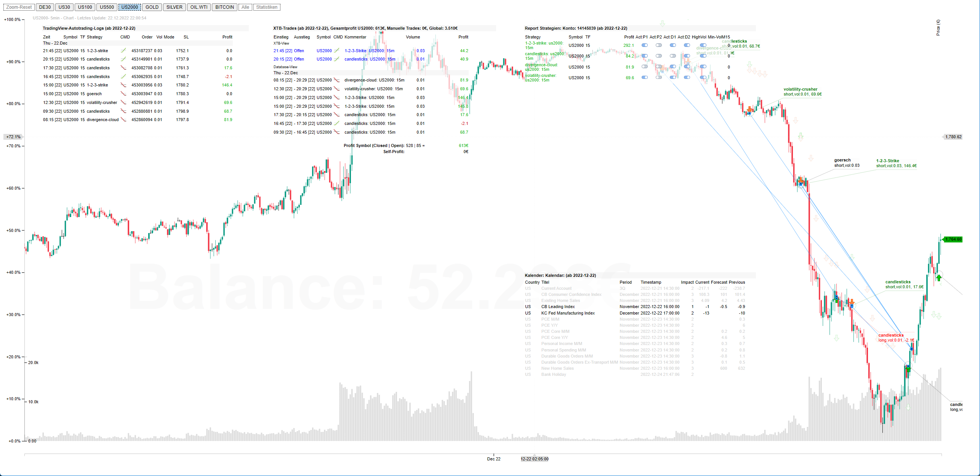Toggle Act:P1 for 1-2-3-strike strategy
The image size is (980, 476).
[x=644, y=45]
